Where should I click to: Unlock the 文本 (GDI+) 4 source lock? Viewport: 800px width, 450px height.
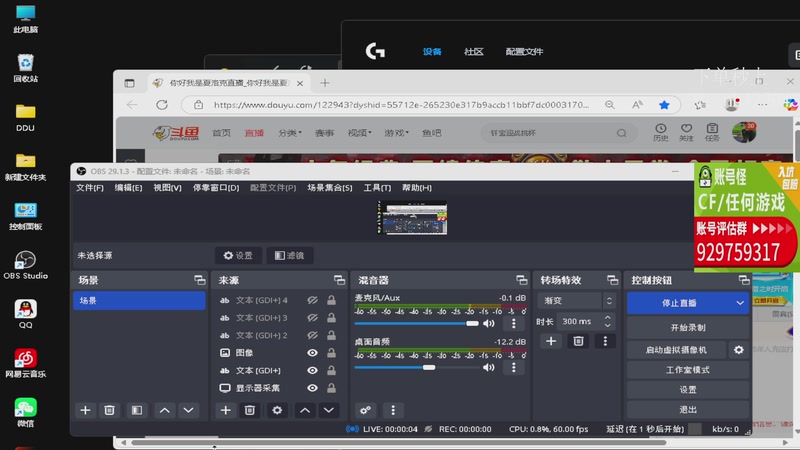332,301
